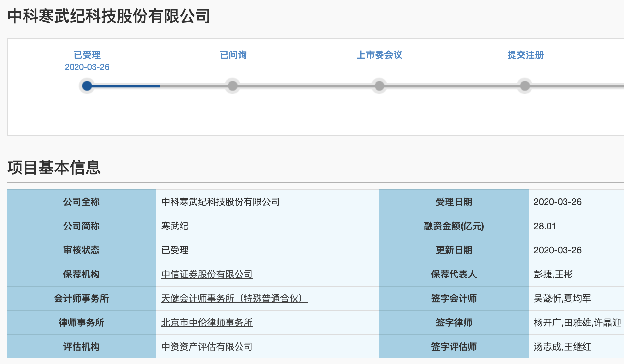Click the 上市委会议 stage label

click(379, 55)
